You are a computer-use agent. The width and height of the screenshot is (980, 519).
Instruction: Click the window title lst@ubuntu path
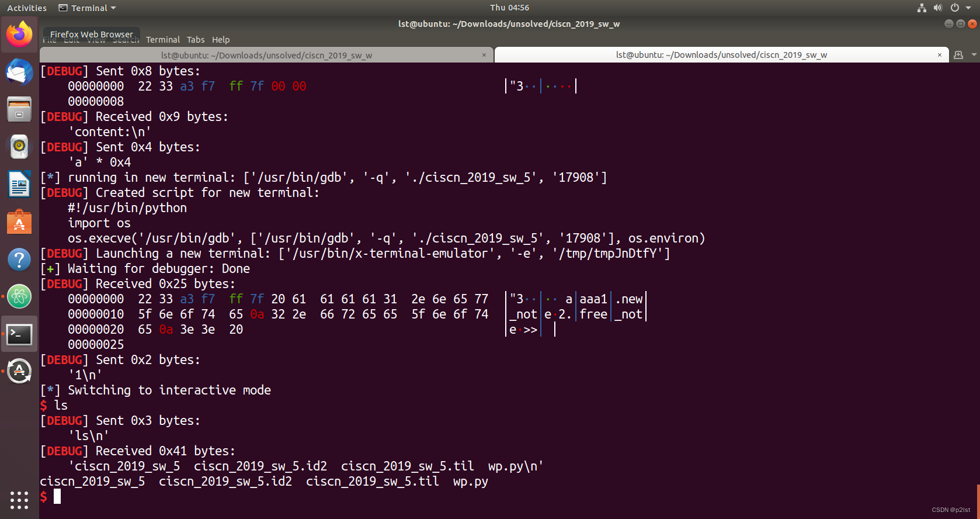[x=509, y=24]
